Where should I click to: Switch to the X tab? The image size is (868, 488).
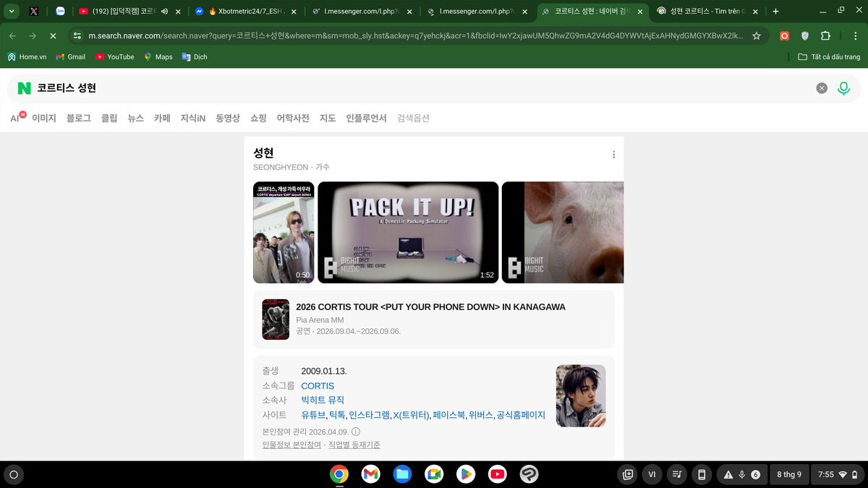coord(34,12)
